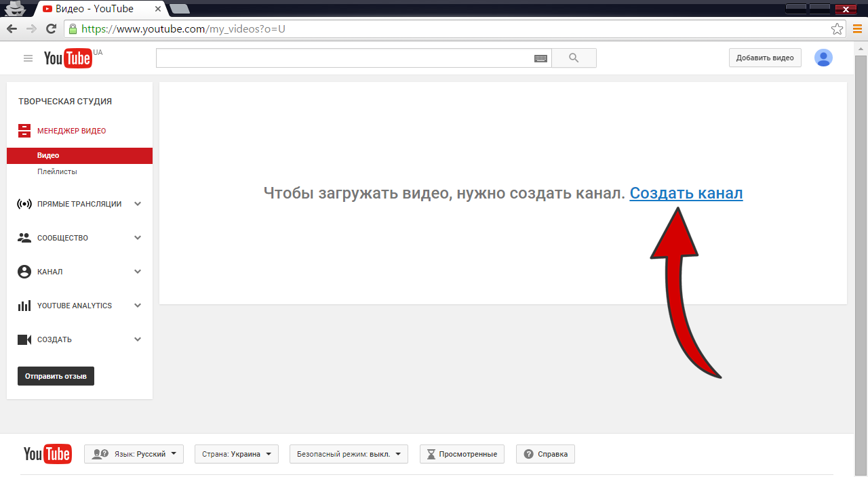Viewport: 868px width, 477px height.
Task: Click the live streaming broadcast icon
Action: 24,204
